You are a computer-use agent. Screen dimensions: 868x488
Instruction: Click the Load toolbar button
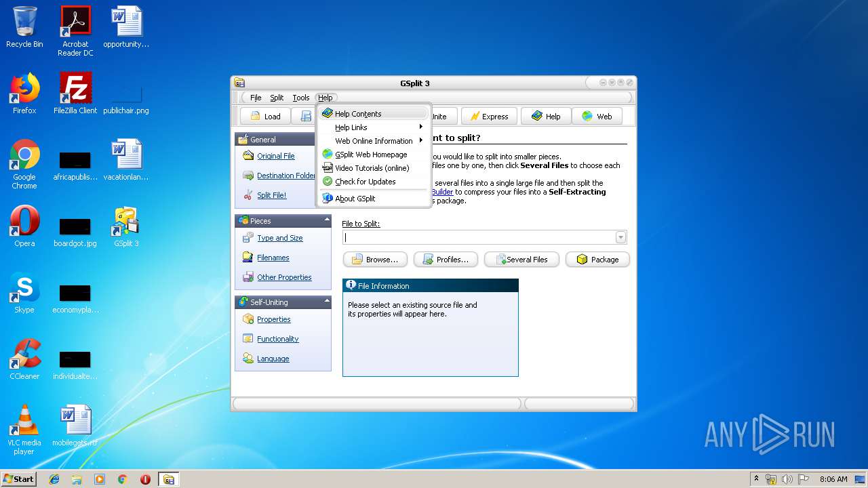(x=265, y=117)
